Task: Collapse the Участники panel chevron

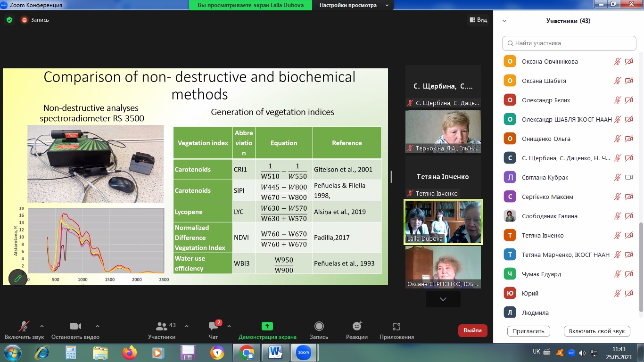Action: pos(504,21)
